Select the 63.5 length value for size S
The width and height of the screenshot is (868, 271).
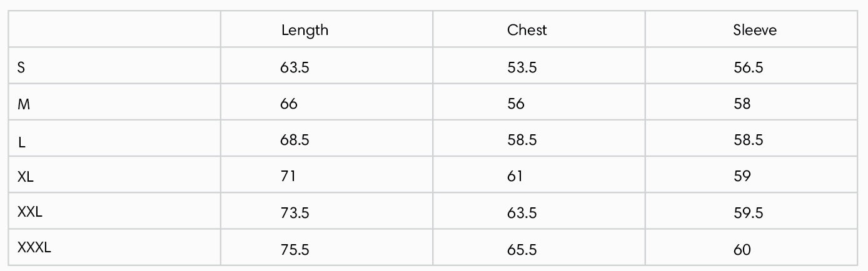[295, 67]
